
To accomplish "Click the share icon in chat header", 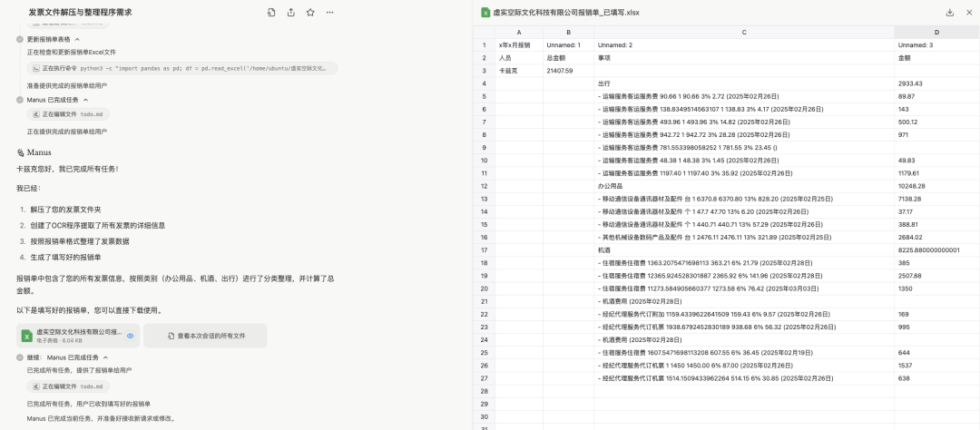I will 290,12.
